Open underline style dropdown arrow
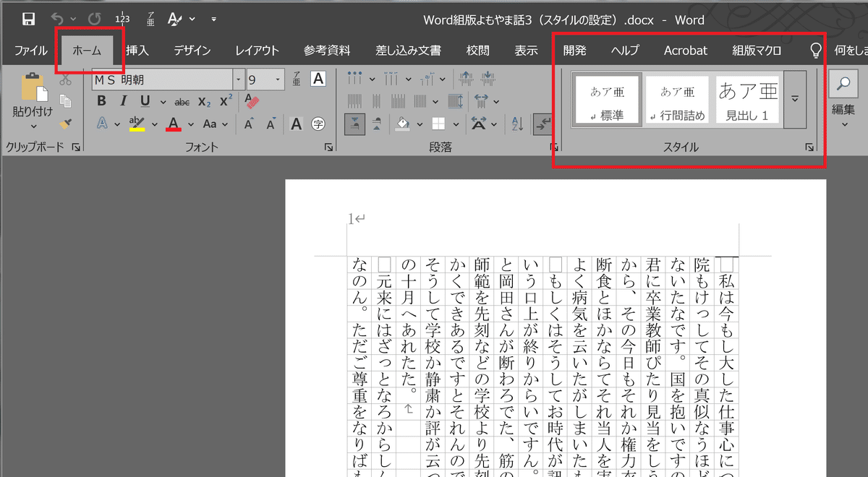This screenshot has height=477, width=868. pyautogui.click(x=162, y=102)
